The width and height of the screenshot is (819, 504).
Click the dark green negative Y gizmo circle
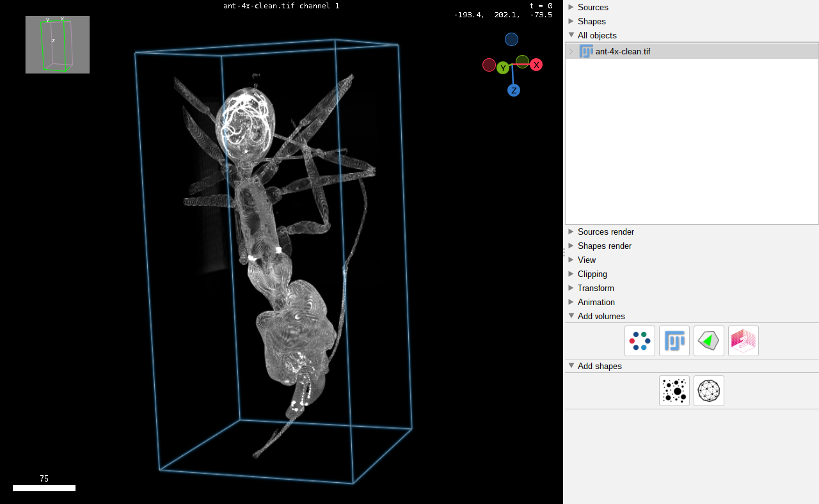point(523,61)
